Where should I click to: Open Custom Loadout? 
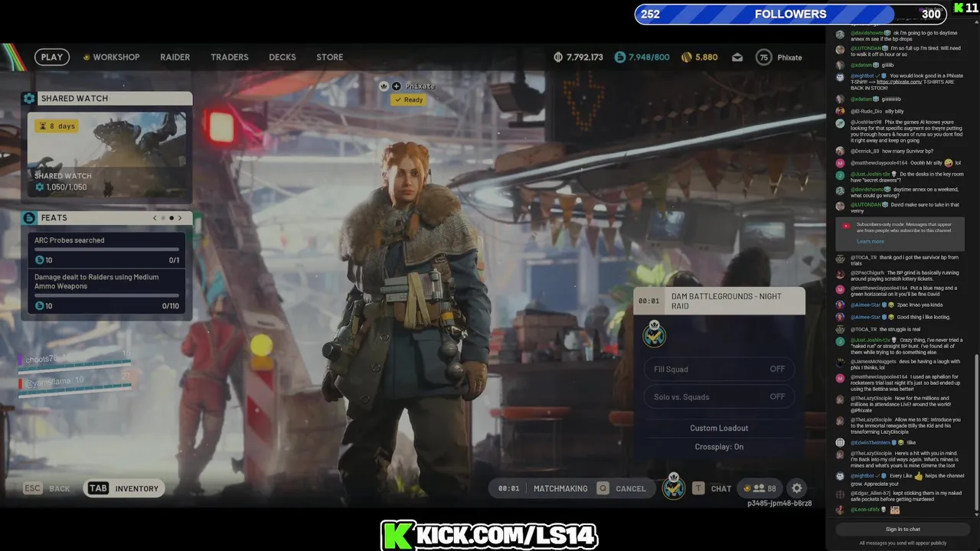click(719, 428)
